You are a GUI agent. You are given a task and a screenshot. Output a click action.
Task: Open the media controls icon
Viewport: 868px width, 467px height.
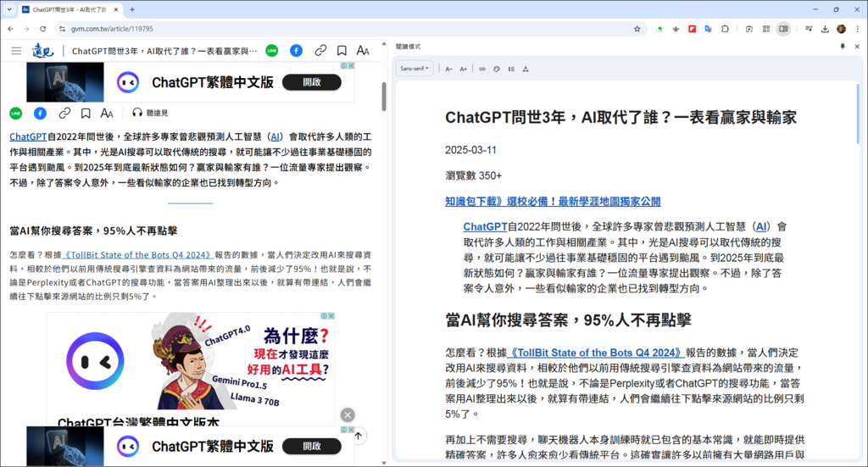(808, 29)
